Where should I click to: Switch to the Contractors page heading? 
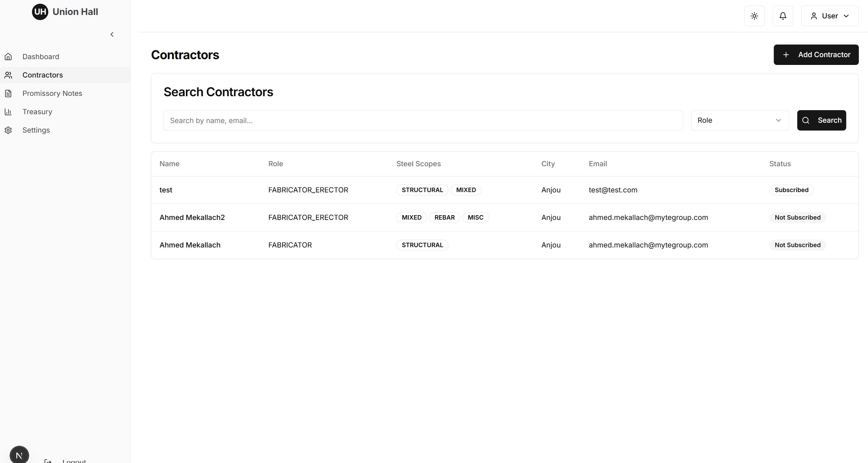(x=185, y=55)
